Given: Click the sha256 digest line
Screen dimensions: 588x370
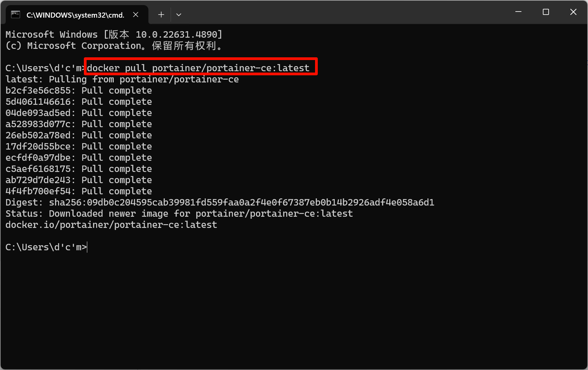Looking at the screenshot, I should [x=219, y=202].
